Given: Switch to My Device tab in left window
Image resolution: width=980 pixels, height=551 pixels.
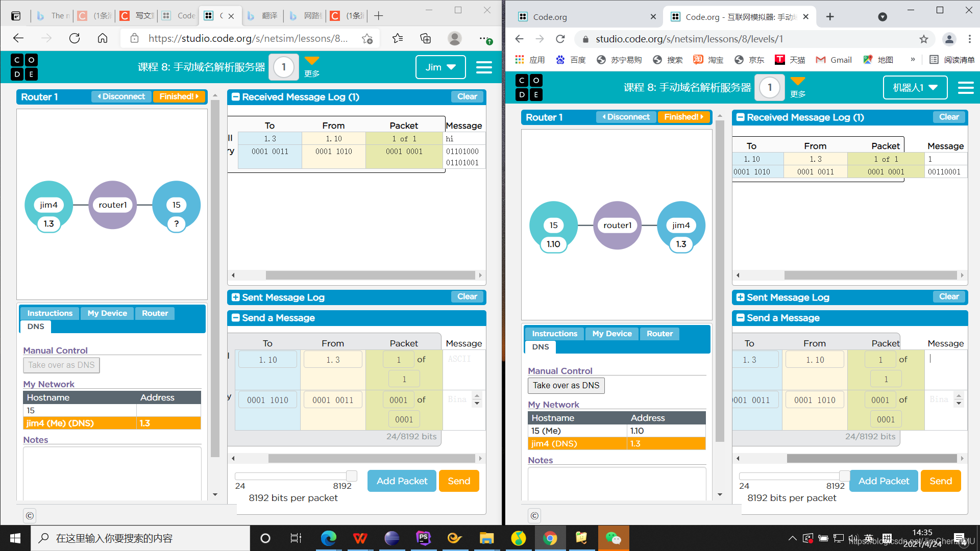Looking at the screenshot, I should pyautogui.click(x=107, y=313).
